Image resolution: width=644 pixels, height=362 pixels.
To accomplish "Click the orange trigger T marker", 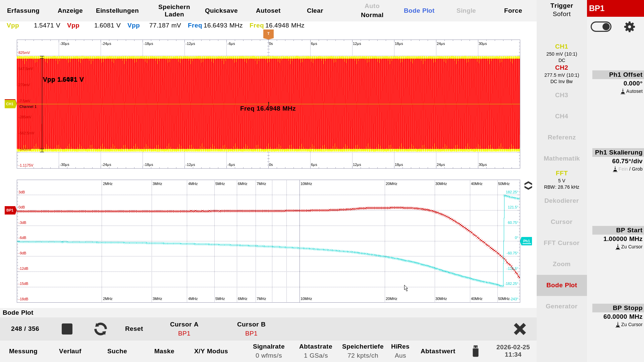I will 268,34.
